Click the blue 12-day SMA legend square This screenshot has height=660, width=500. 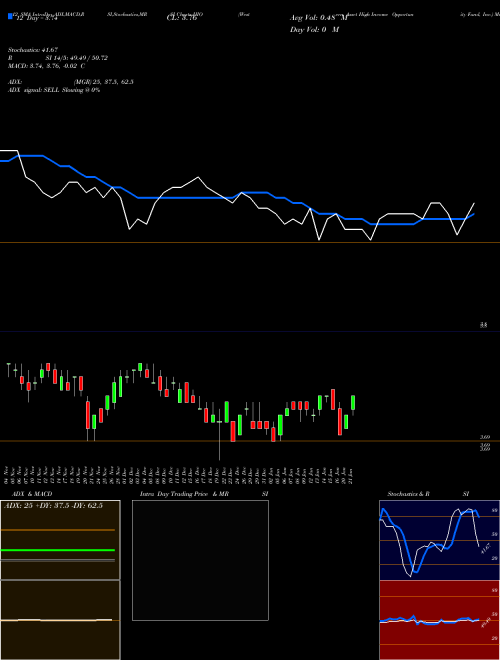[x=10, y=16]
